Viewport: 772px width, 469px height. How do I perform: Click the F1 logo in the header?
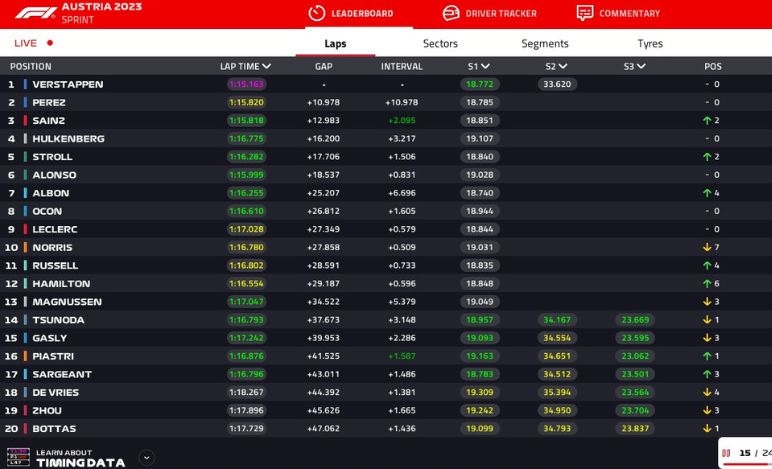[34, 13]
